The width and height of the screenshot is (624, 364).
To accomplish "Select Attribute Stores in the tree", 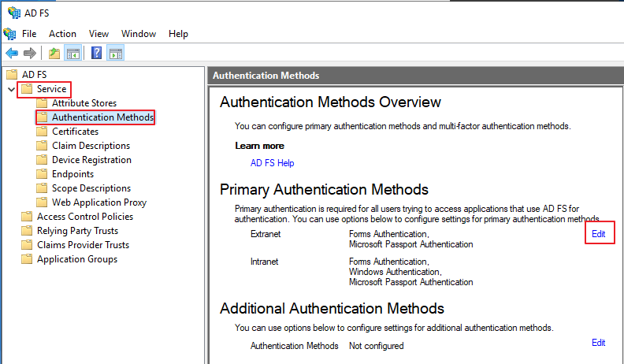I will [x=84, y=103].
